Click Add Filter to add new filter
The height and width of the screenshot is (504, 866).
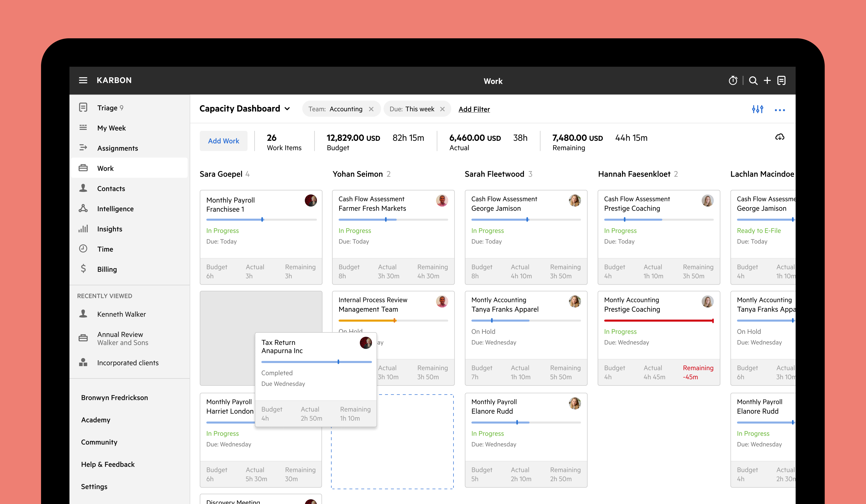474,109
